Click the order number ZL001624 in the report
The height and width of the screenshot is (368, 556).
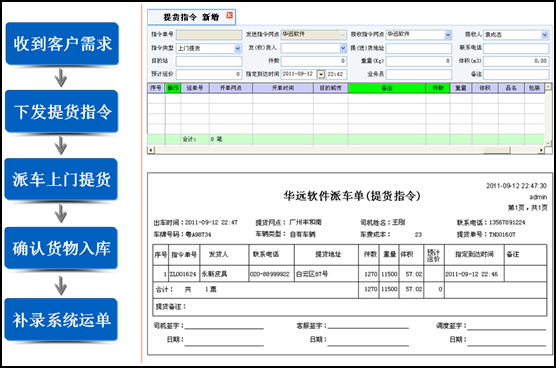[x=183, y=274]
